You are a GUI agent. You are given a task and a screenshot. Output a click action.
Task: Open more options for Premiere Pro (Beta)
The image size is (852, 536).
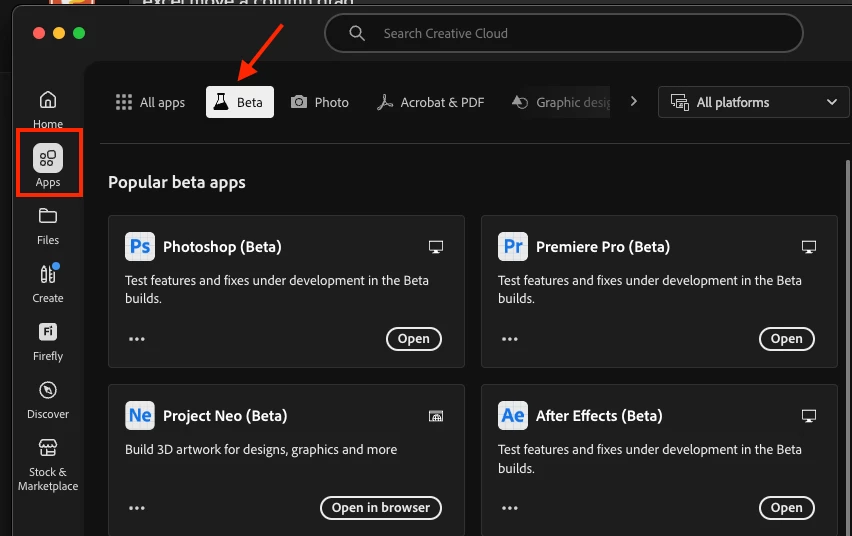510,339
